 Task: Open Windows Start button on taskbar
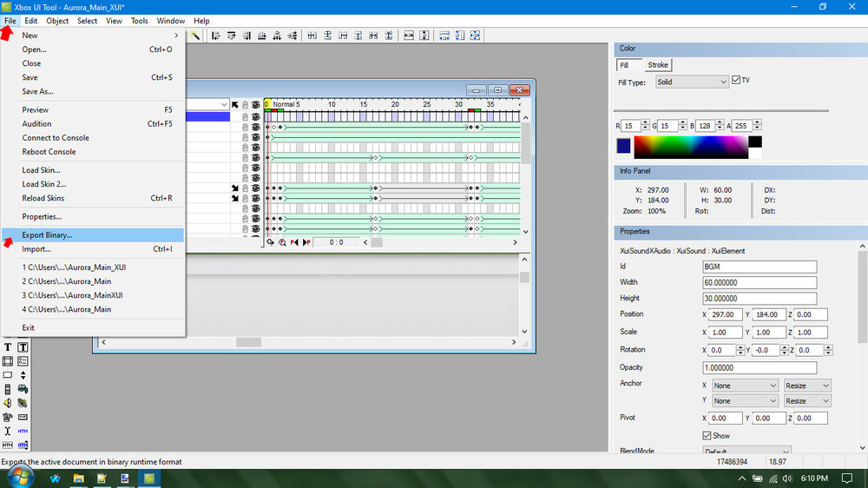(x=20, y=478)
